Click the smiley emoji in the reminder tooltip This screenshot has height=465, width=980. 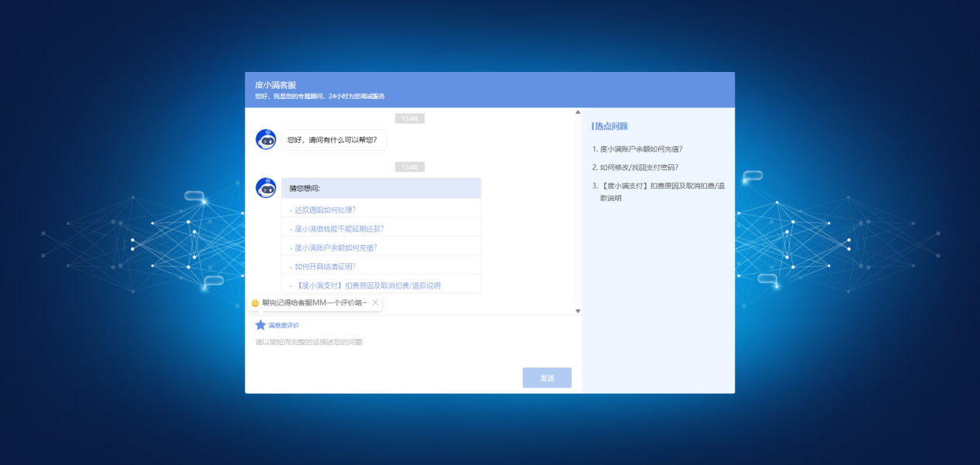coord(255,303)
